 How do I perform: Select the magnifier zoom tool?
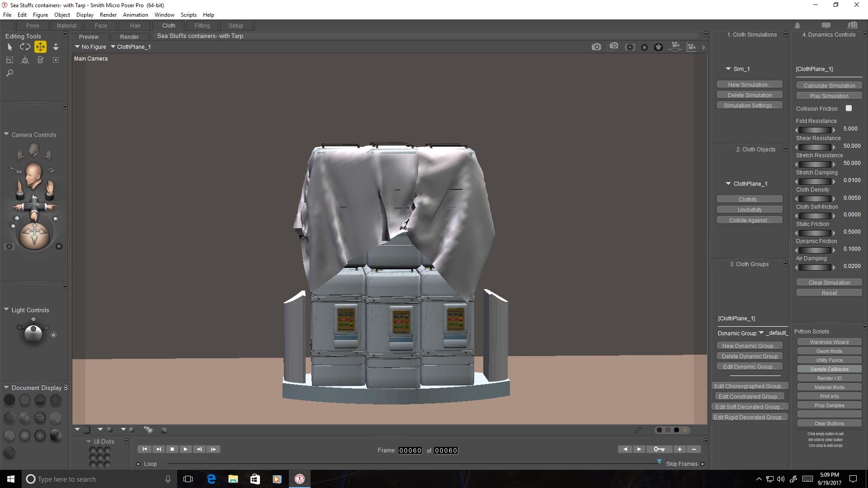(x=9, y=73)
